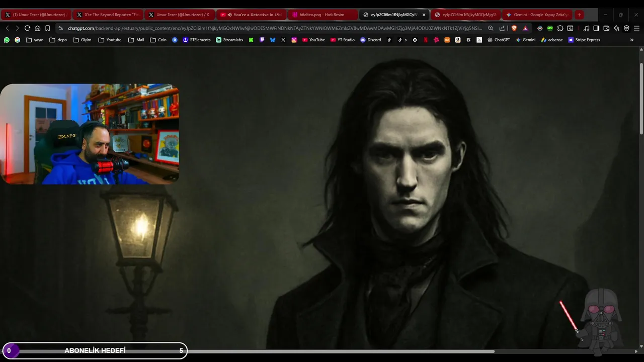This screenshot has width=644, height=362.
Task: Show more bookmarks with the overflow chevron
Action: pos(632,40)
